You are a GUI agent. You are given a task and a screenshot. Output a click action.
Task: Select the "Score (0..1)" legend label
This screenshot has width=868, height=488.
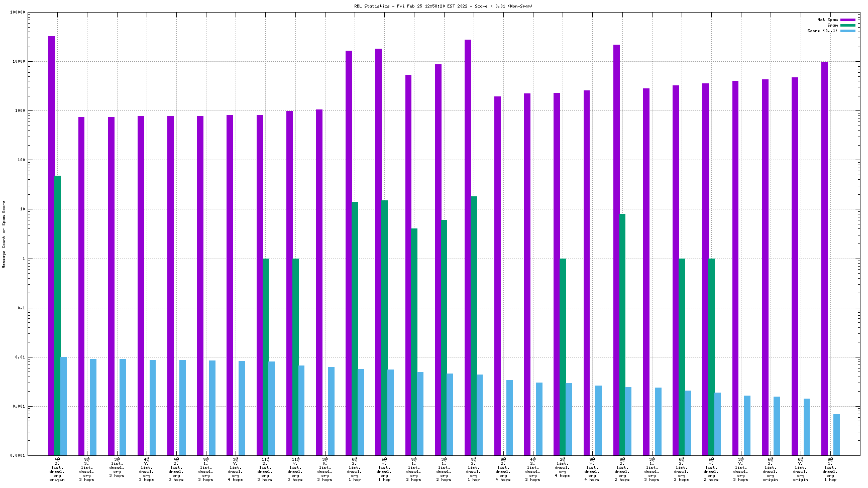pos(822,31)
